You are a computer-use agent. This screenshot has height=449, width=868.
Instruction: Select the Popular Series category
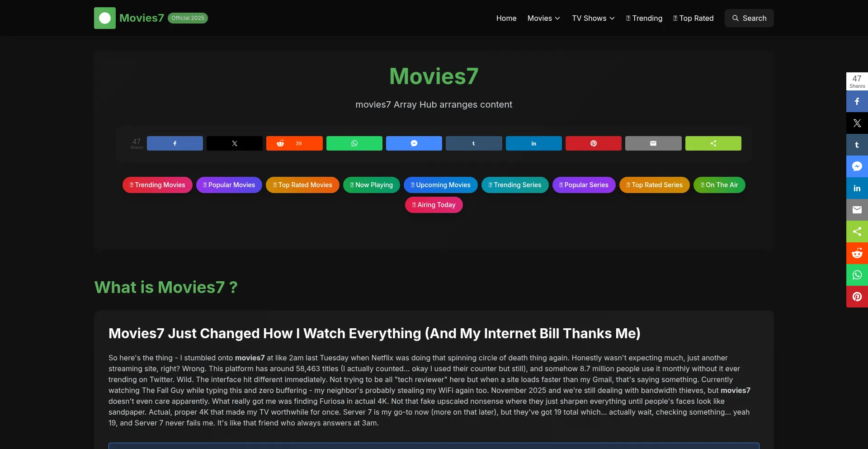pos(584,185)
